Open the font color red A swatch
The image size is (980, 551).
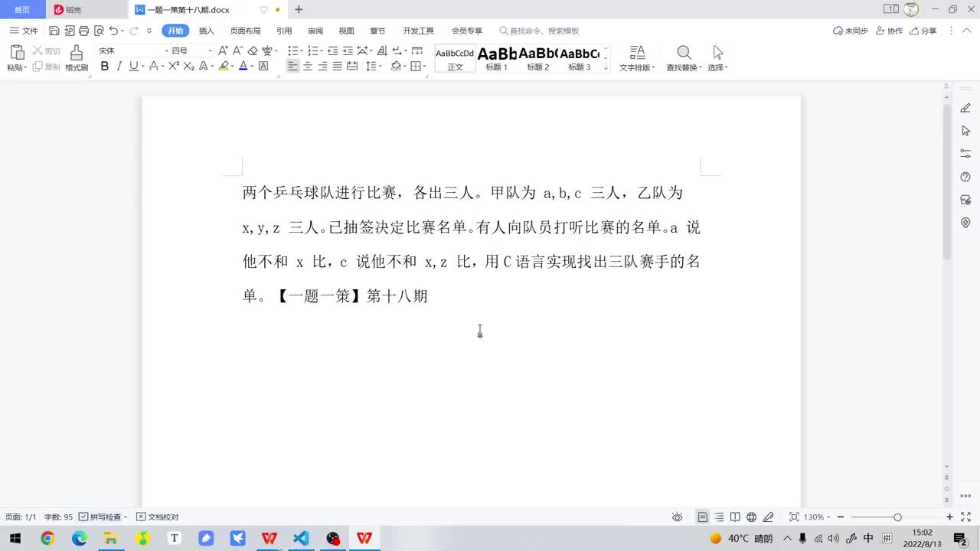[243, 67]
